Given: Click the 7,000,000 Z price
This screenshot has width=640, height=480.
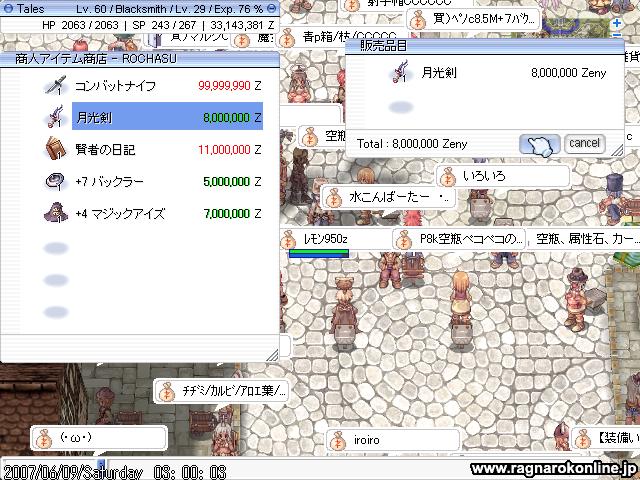Looking at the screenshot, I should (x=232, y=213).
